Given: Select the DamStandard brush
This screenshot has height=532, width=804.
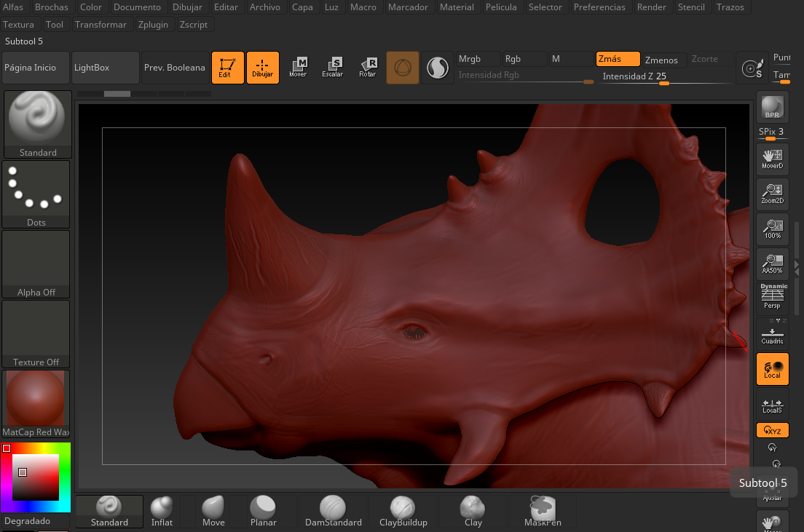Looking at the screenshot, I should click(334, 512).
